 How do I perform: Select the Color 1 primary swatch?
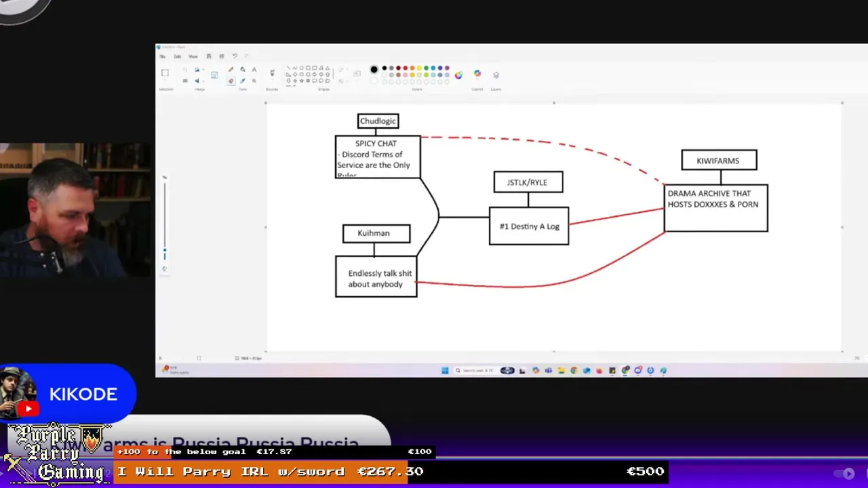pos(374,69)
